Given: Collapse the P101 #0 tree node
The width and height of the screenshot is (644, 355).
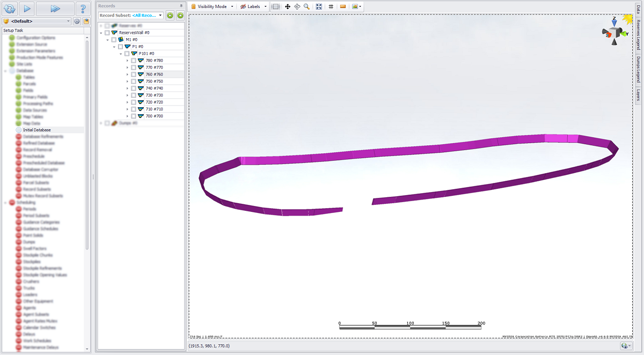Looking at the screenshot, I should [121, 54].
